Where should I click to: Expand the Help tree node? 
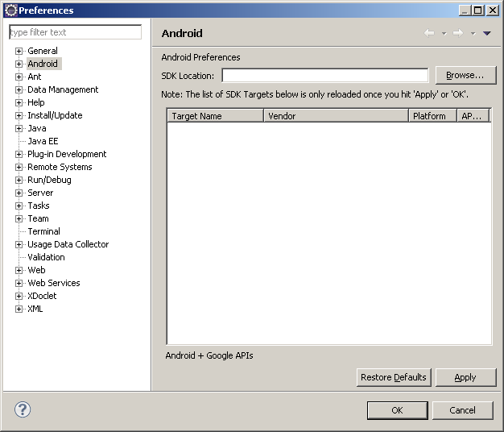coord(19,102)
